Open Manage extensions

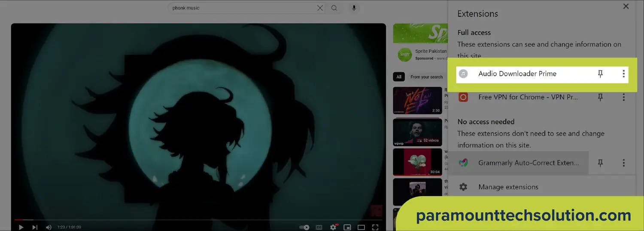(x=508, y=187)
